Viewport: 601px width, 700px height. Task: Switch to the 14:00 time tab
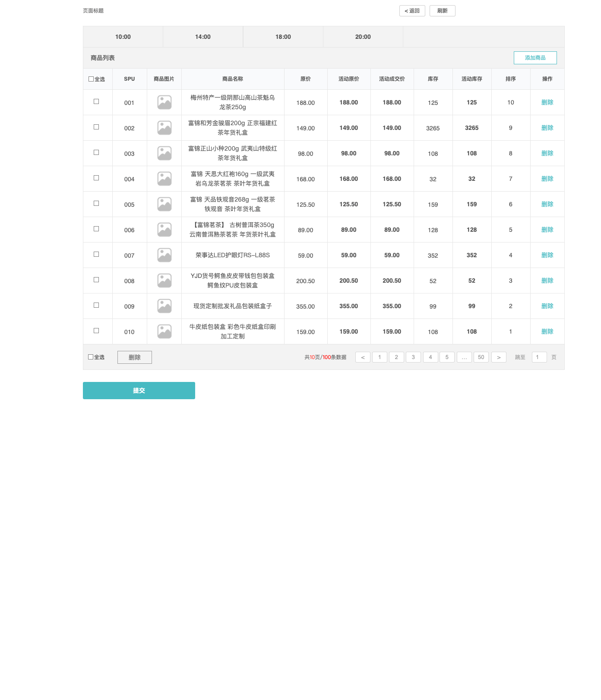[x=203, y=37]
